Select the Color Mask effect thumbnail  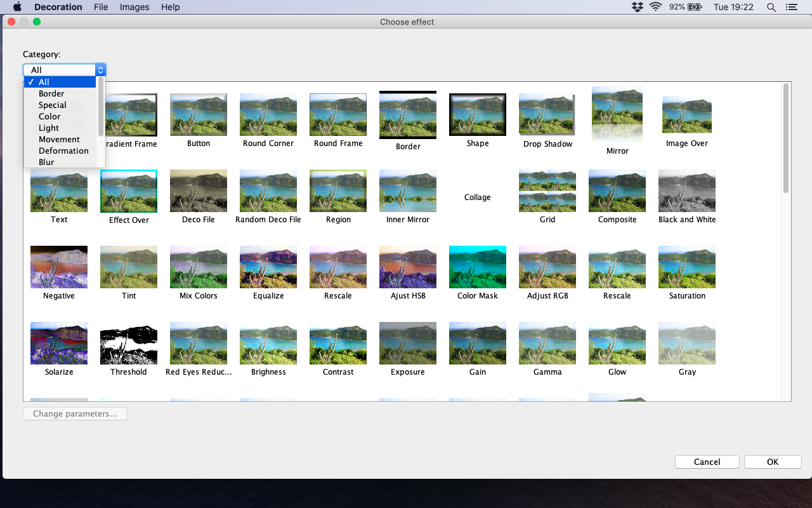(477, 267)
